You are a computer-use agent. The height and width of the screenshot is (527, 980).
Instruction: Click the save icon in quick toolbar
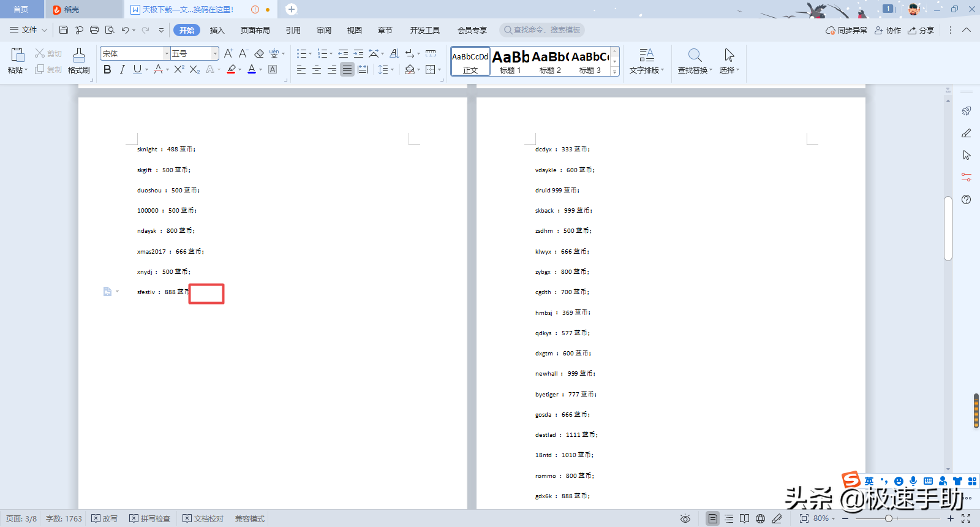click(64, 30)
